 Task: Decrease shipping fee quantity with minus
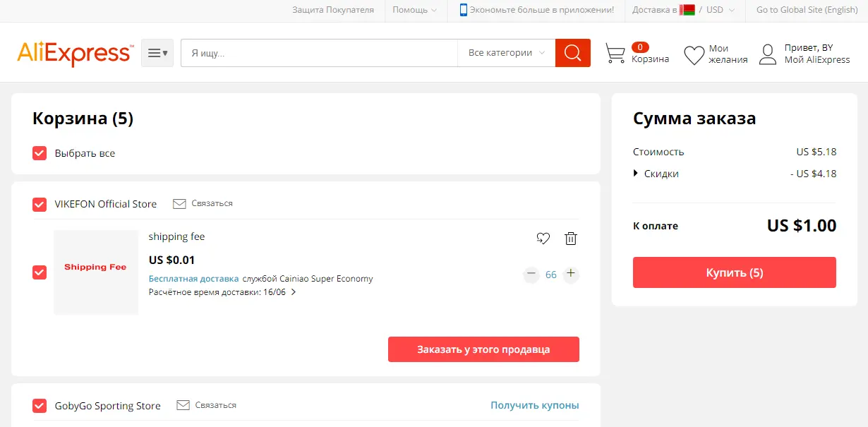(531, 274)
